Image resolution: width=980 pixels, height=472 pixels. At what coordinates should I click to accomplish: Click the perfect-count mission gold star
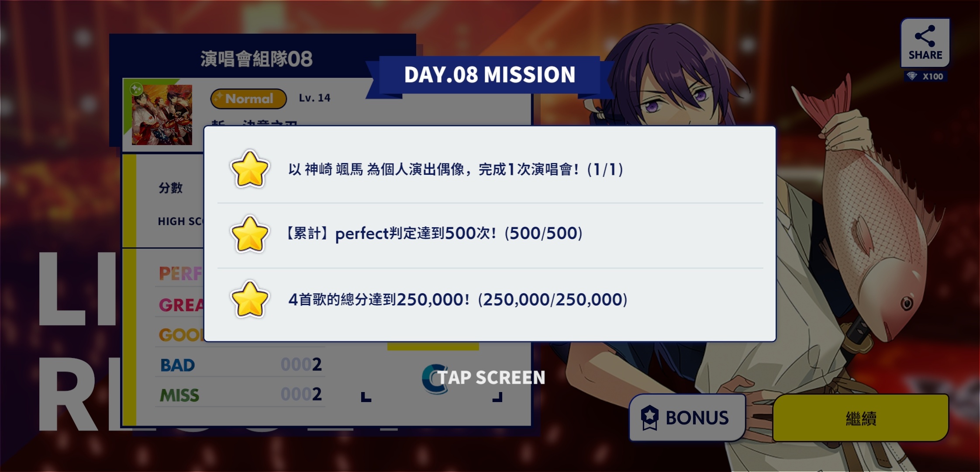tap(249, 234)
